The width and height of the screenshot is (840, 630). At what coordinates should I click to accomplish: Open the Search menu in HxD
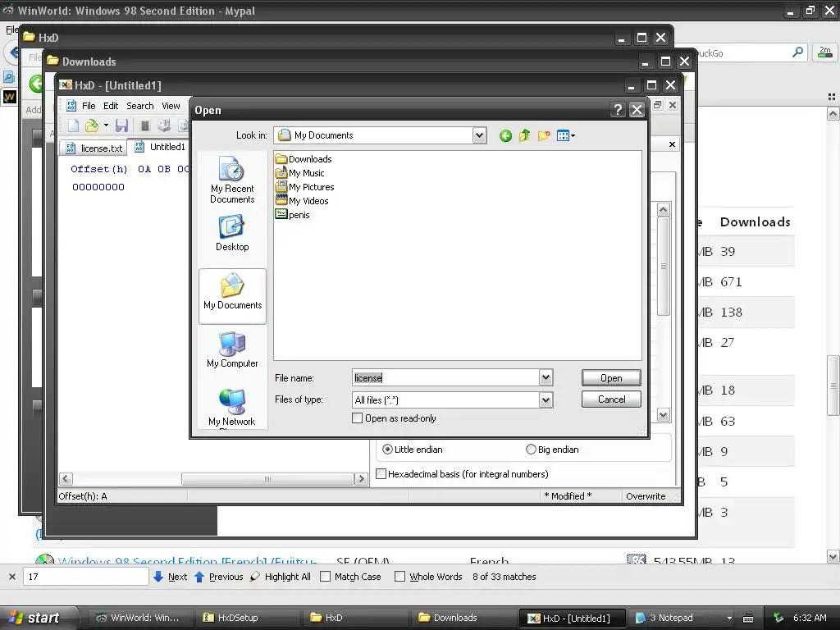point(139,106)
